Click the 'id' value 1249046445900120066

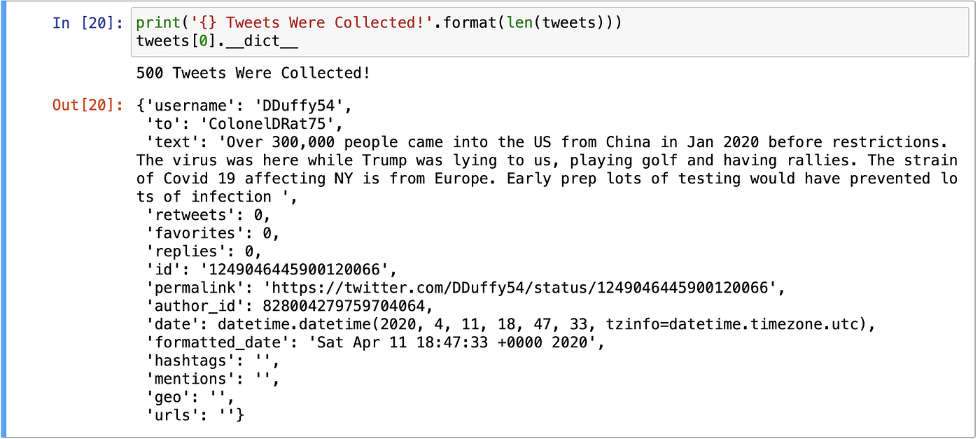(x=297, y=270)
